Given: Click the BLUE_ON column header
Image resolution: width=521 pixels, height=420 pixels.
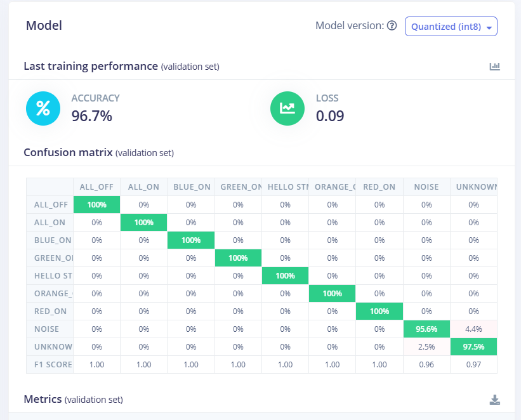Looking at the screenshot, I should pyautogui.click(x=191, y=187).
